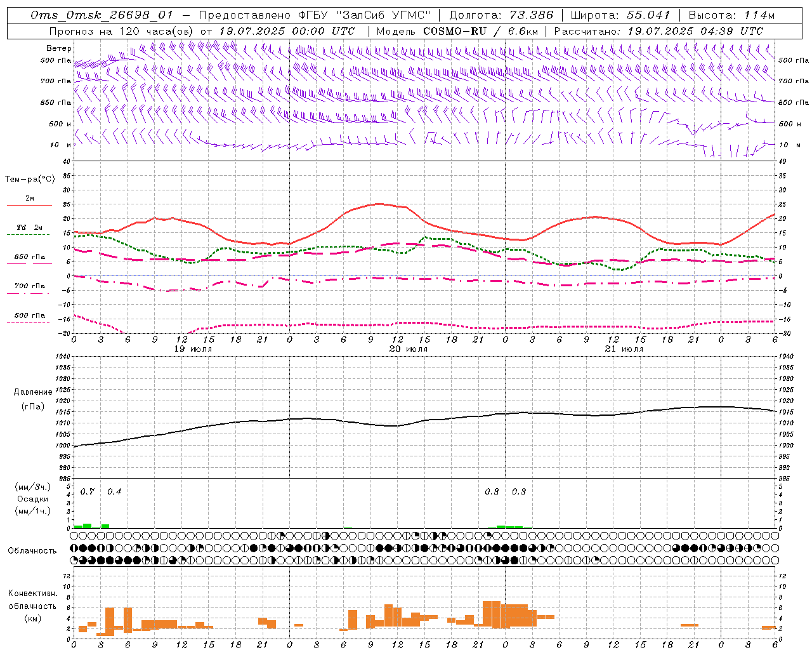Click the 985 tick on left pressure axis
The image size is (812, 650).
tap(65, 478)
